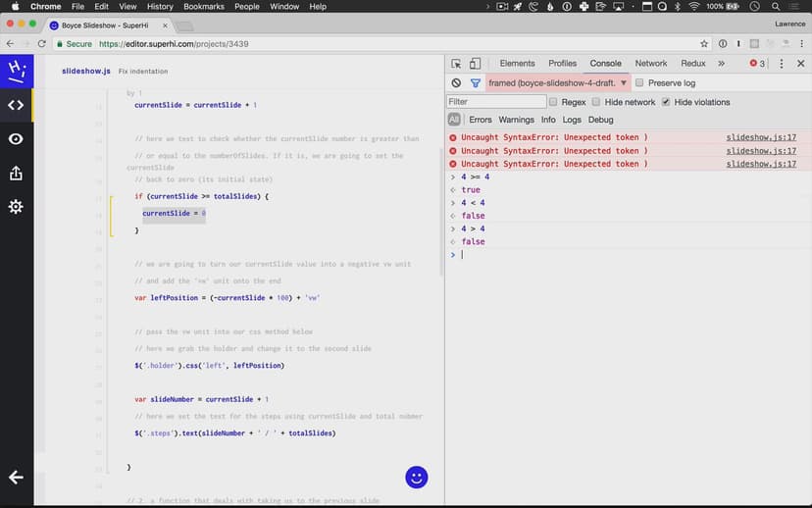Enable the Preserve log checkbox
Viewport: 812px width, 508px height.
[640, 83]
